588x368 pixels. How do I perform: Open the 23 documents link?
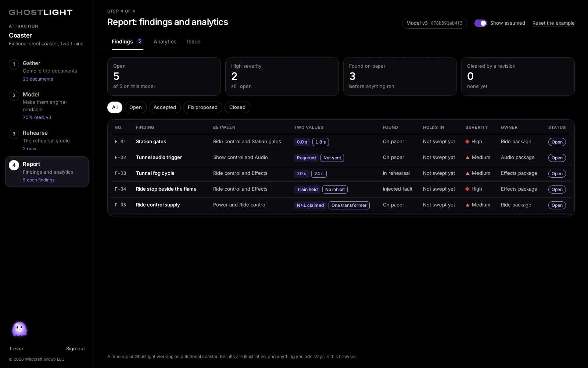[38, 79]
